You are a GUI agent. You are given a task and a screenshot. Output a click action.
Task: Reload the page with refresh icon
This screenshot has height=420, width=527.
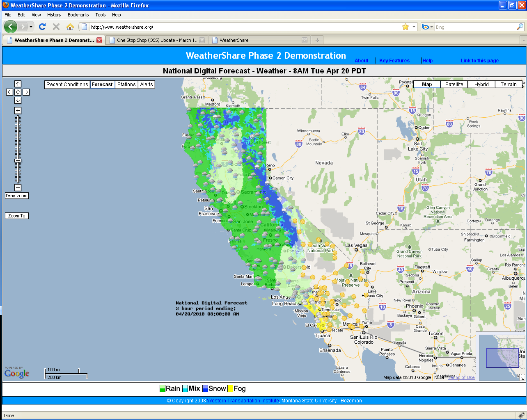(x=42, y=27)
